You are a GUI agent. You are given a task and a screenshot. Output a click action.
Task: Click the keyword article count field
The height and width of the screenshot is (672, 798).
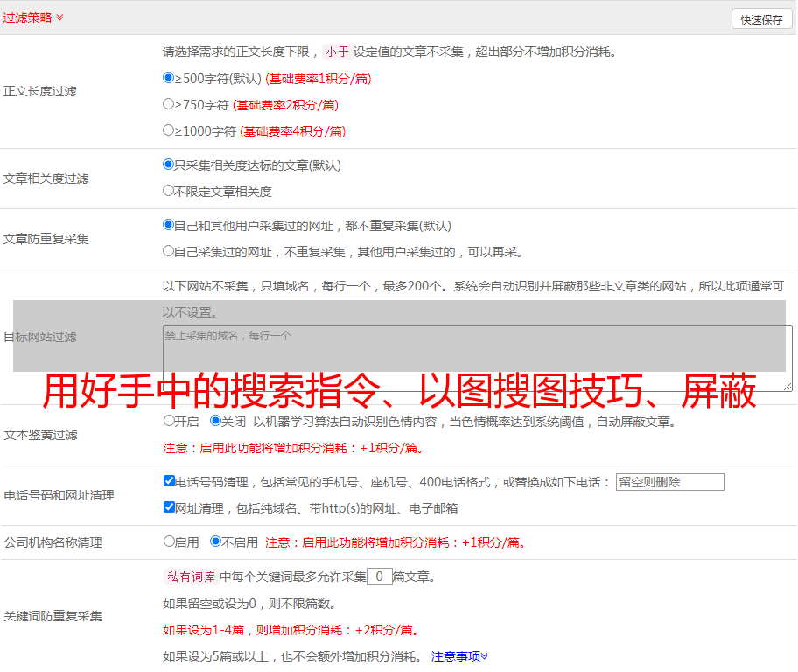click(379, 577)
